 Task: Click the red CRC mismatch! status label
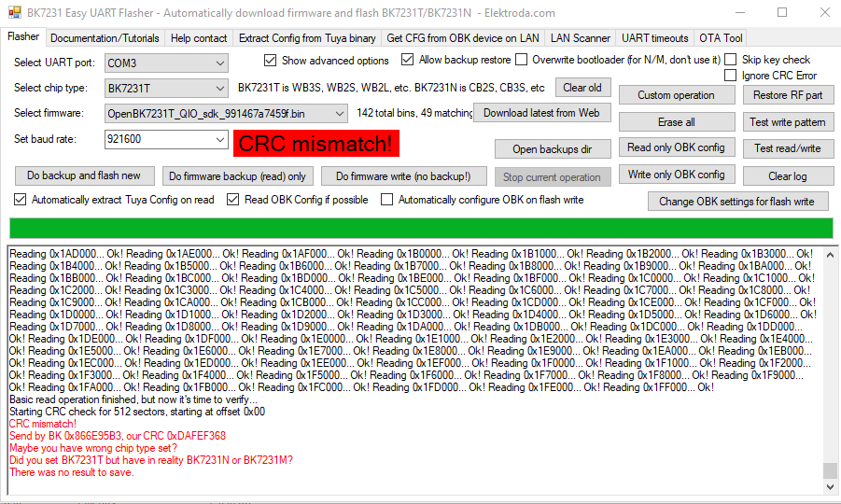coord(315,144)
